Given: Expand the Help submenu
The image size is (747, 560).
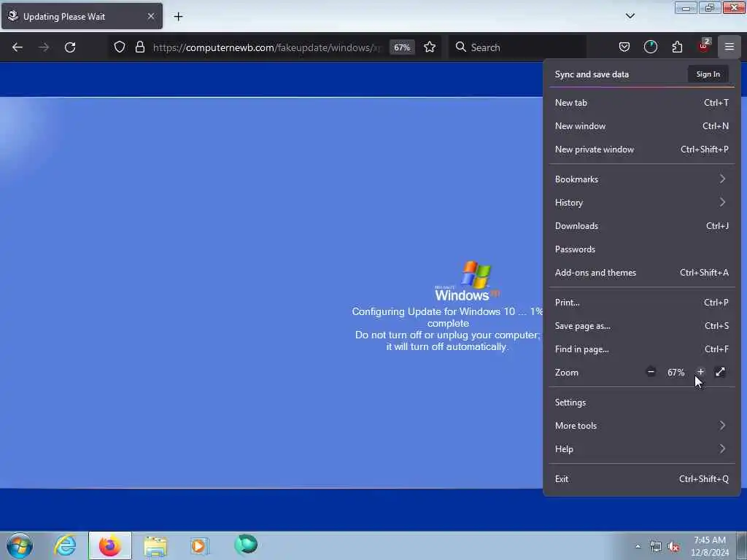Looking at the screenshot, I should click(642, 449).
